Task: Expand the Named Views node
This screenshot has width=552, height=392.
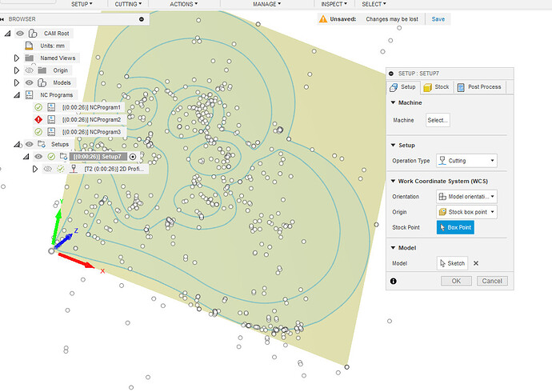Action: pos(16,58)
